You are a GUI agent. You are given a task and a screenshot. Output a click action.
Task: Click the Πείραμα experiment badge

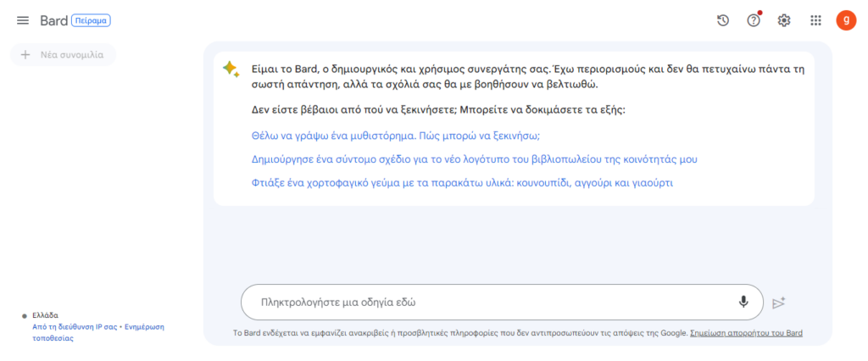92,21
